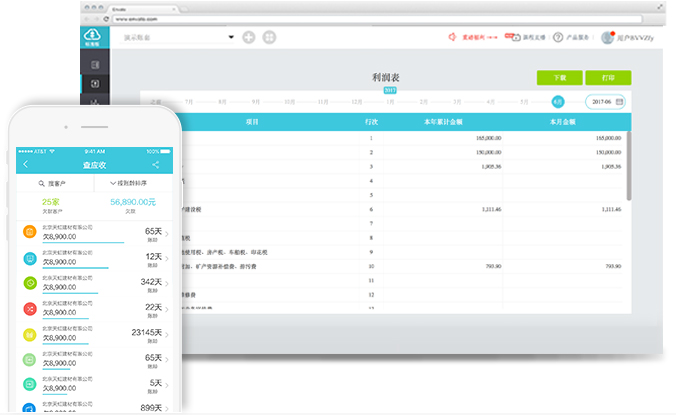Click the plus icon beside the account selector
Screen dimensions: 676x415
249,38
